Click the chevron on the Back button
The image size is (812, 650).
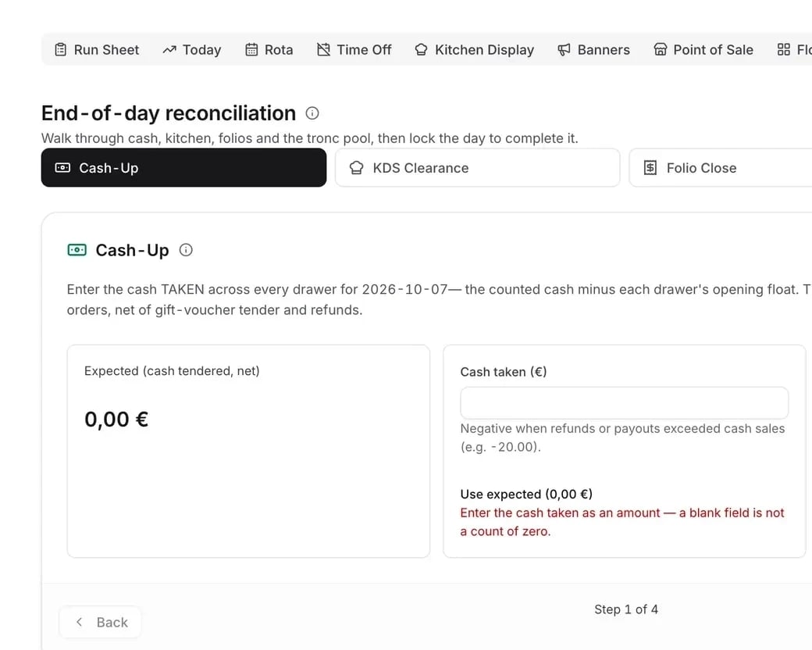click(79, 622)
